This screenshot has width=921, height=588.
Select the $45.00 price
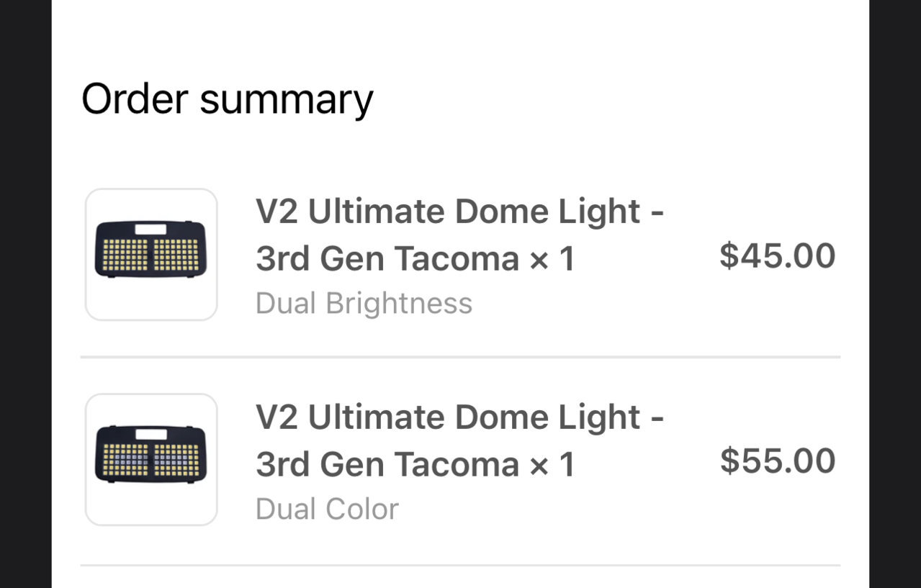[x=778, y=255]
